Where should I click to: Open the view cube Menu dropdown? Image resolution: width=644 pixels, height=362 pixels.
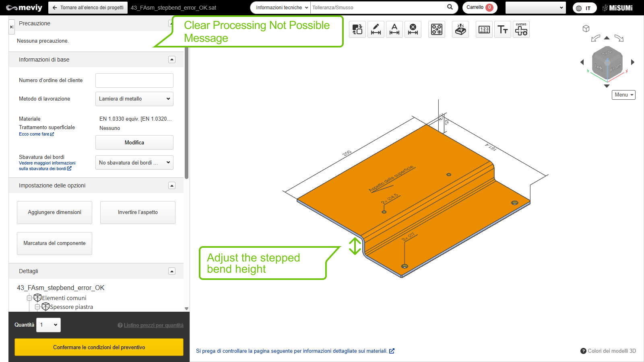tap(623, 95)
